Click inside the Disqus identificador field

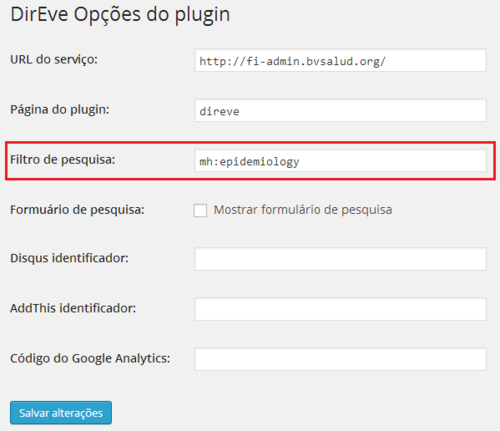pos(340,259)
